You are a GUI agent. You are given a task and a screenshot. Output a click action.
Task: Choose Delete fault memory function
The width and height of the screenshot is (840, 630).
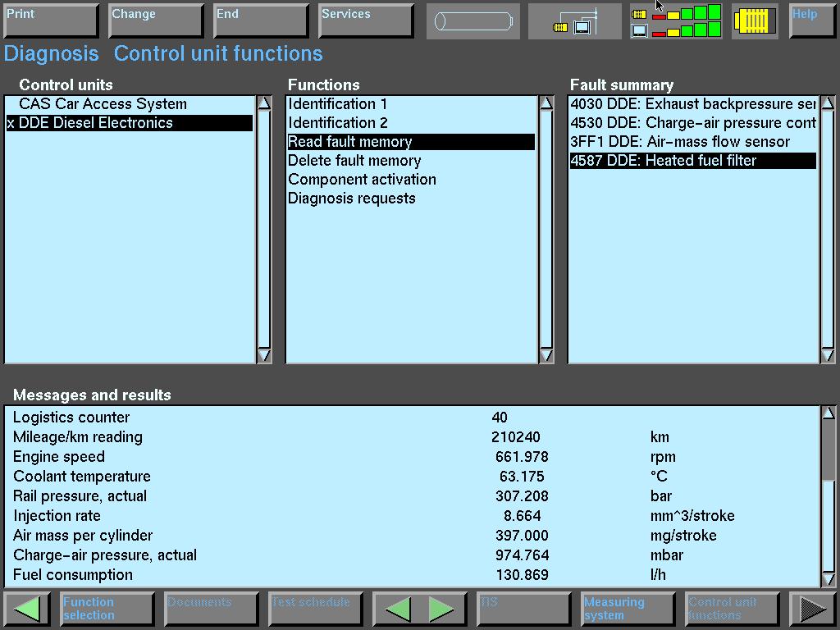[x=354, y=161]
